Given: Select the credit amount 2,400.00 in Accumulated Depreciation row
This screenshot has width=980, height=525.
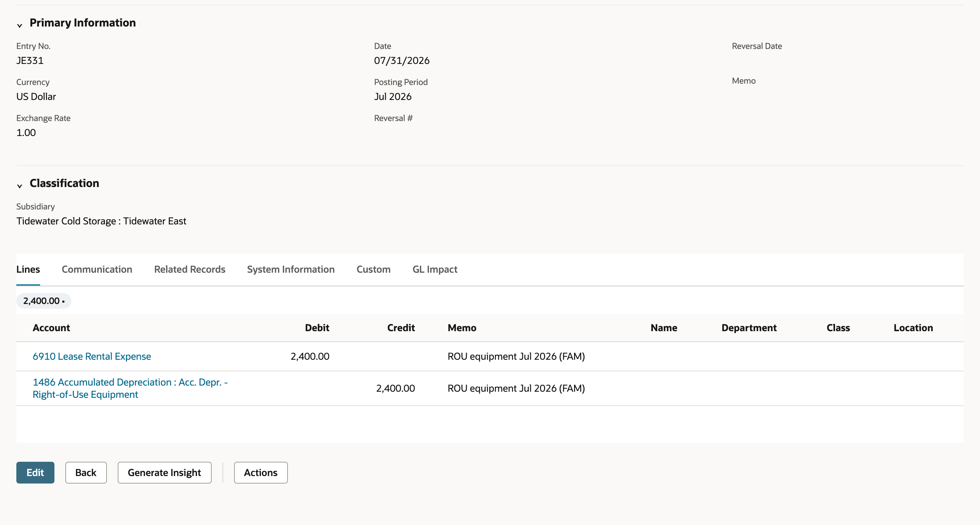Looking at the screenshot, I should point(396,388).
